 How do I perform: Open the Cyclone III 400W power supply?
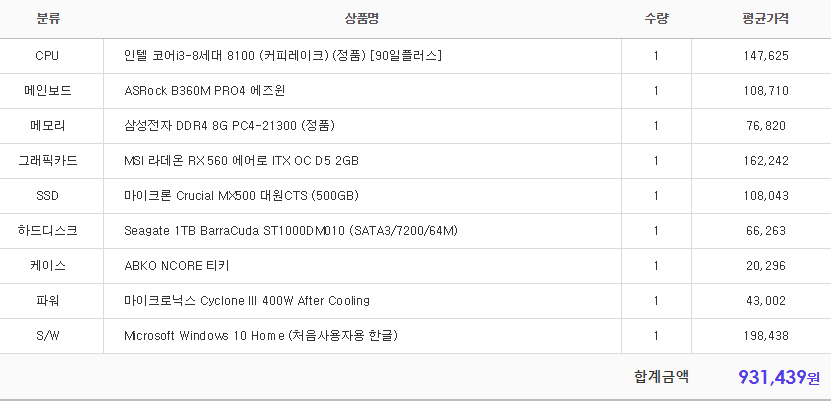[x=246, y=301]
